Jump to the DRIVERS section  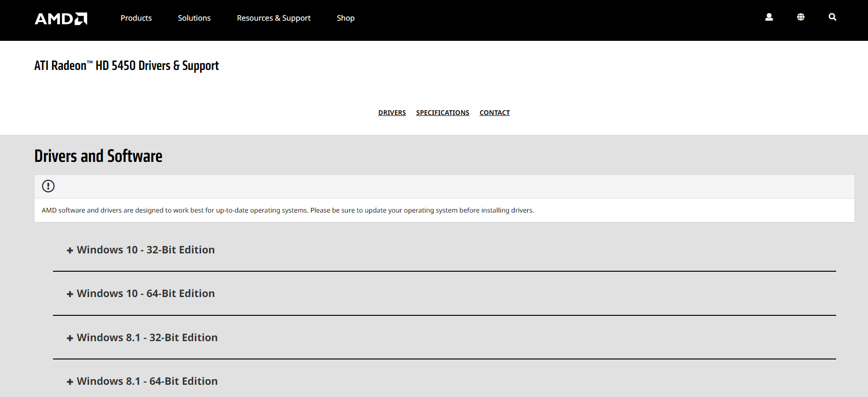coord(392,113)
